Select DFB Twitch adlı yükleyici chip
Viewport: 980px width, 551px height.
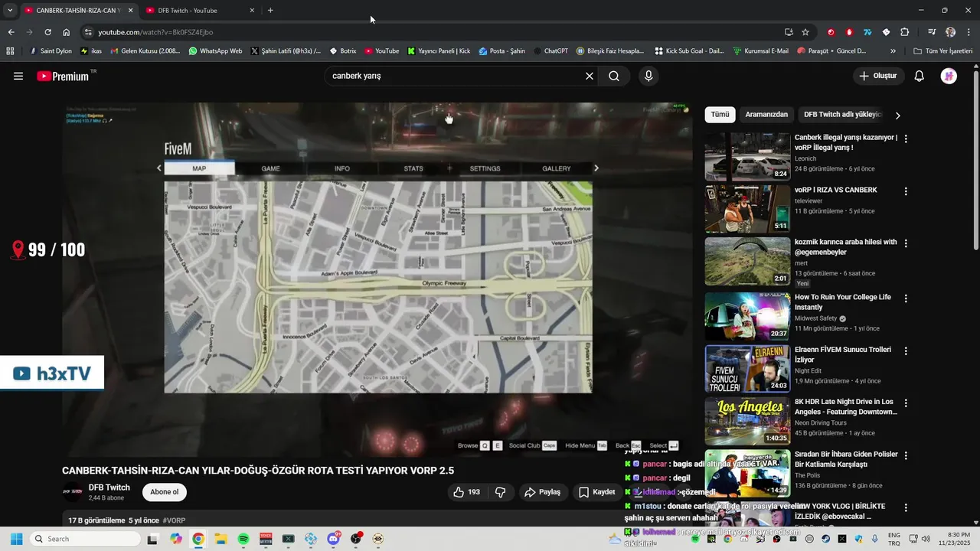pyautogui.click(x=842, y=115)
